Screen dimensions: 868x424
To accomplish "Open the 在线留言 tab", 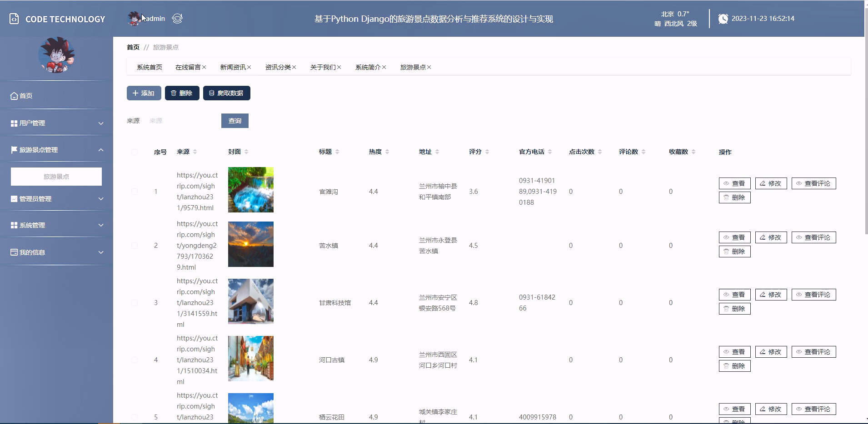I will click(188, 67).
